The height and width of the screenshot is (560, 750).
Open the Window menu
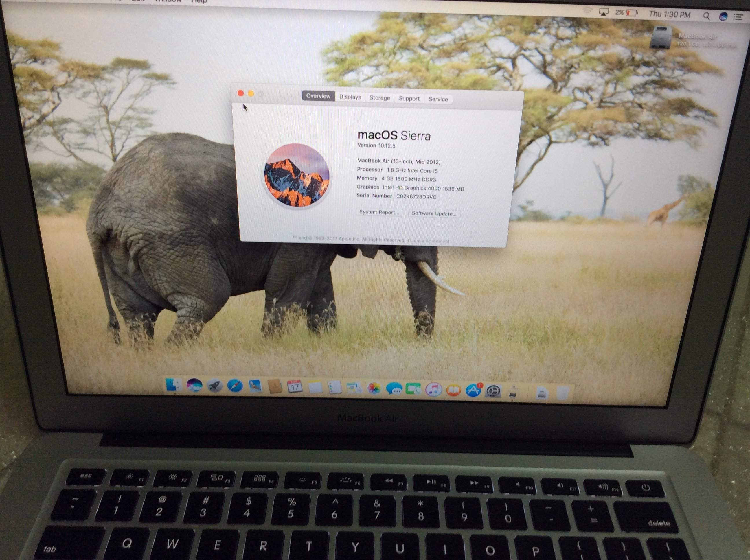(168, 1)
